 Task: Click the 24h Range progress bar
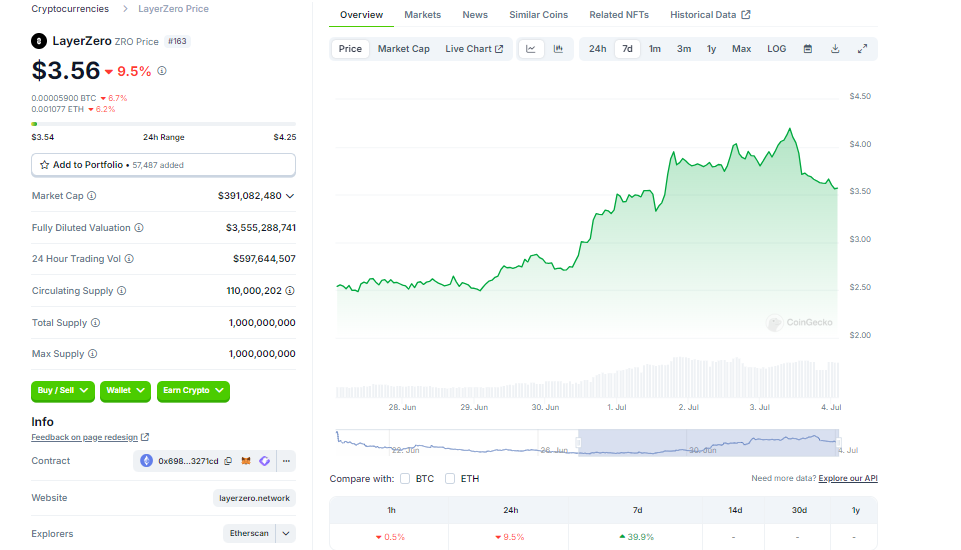point(164,124)
